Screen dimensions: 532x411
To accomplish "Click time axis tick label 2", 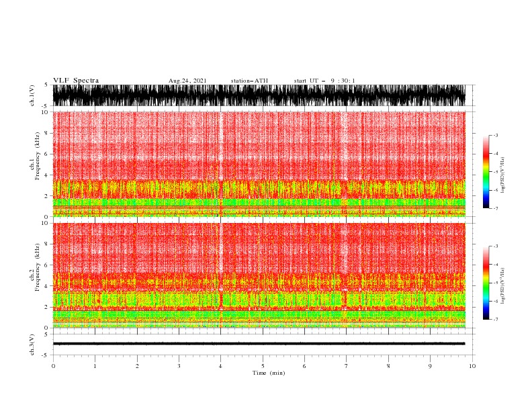I will coord(137,366).
